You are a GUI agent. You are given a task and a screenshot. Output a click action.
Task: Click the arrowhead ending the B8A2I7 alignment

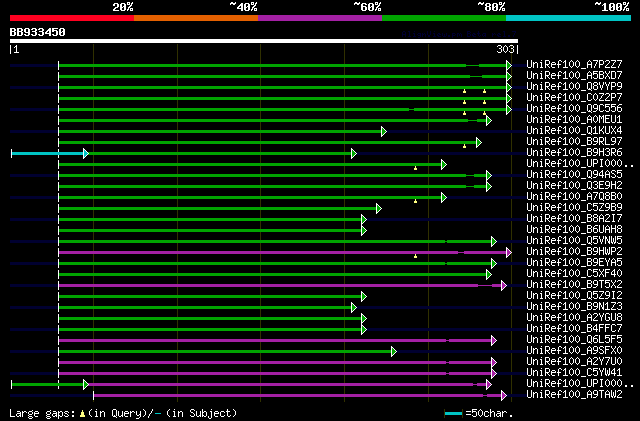click(364, 220)
